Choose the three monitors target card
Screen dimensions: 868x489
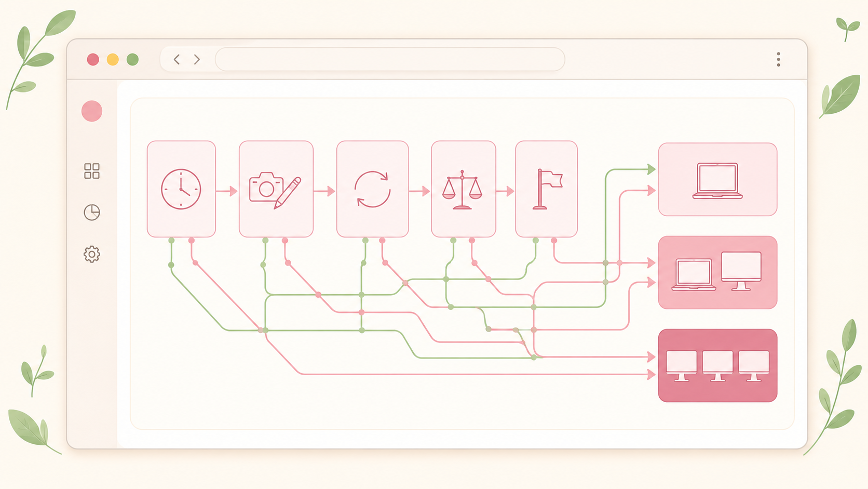717,365
